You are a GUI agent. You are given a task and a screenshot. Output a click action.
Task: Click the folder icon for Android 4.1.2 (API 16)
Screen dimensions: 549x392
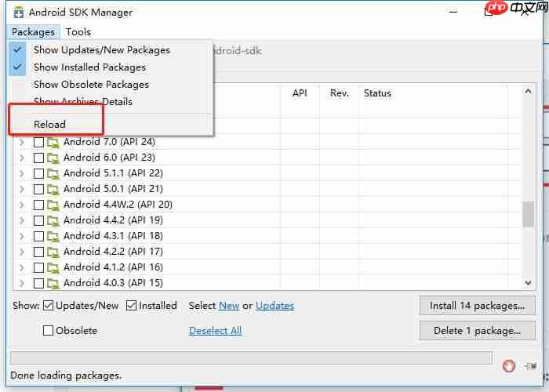53,268
